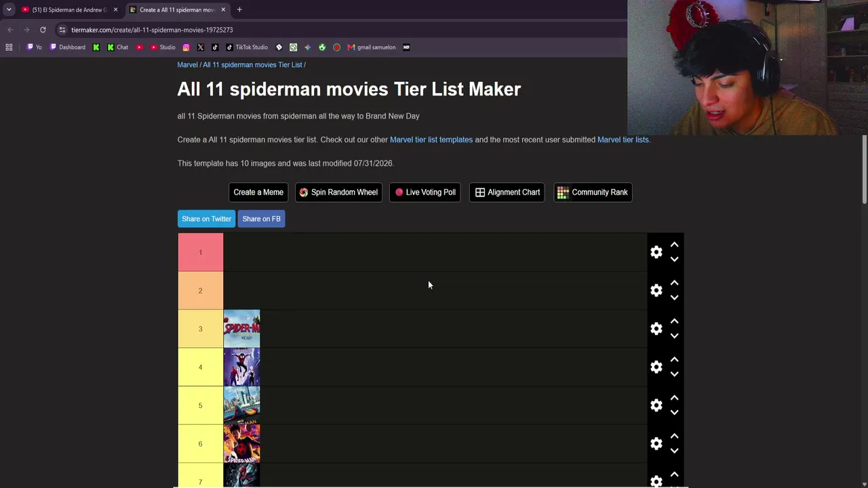The image size is (868, 488).
Task: Share on Twitter
Action: pos(206,219)
